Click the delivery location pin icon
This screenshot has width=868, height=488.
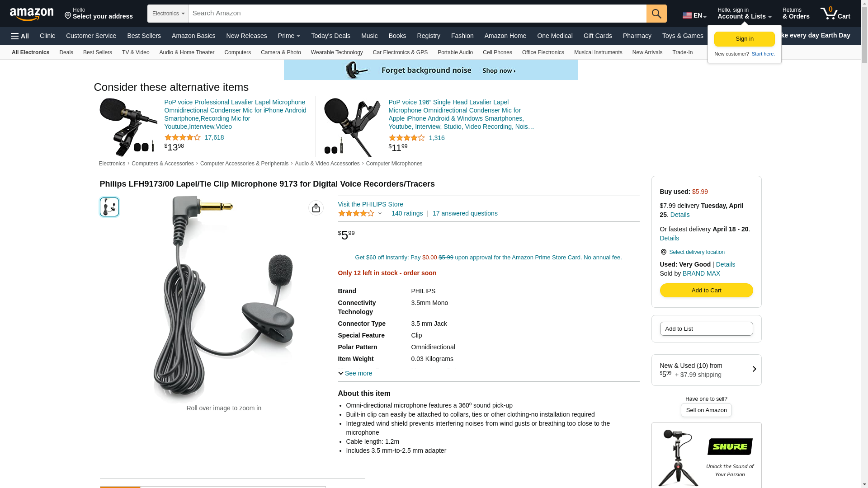coord(663,252)
